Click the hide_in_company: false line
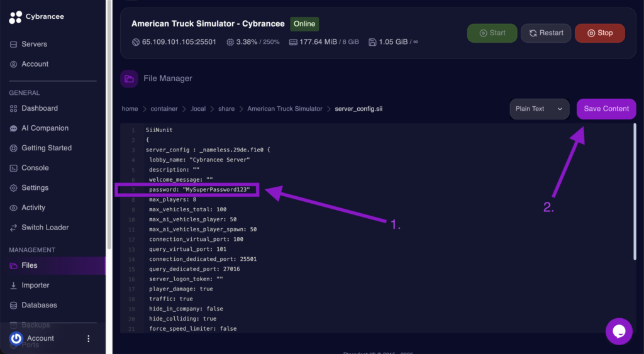This screenshot has height=354, width=644. point(186,309)
